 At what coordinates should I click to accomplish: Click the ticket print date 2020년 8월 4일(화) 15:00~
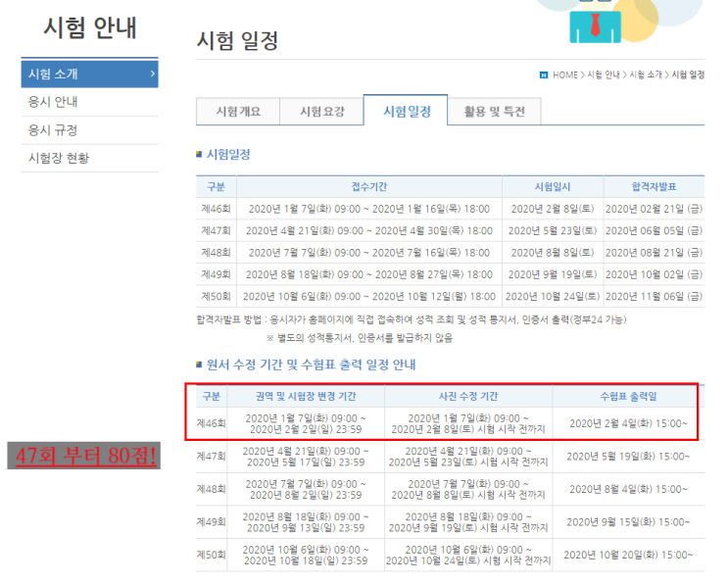point(628,489)
